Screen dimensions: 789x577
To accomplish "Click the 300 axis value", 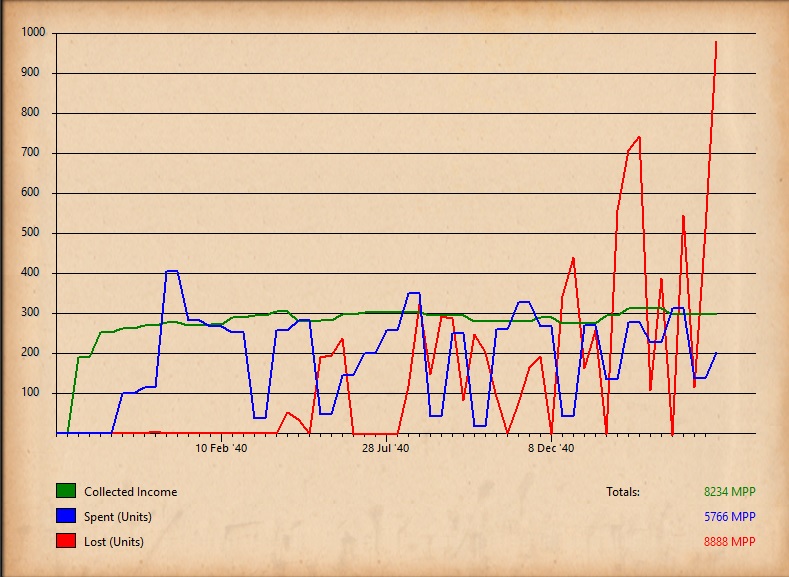I will click(x=30, y=312).
